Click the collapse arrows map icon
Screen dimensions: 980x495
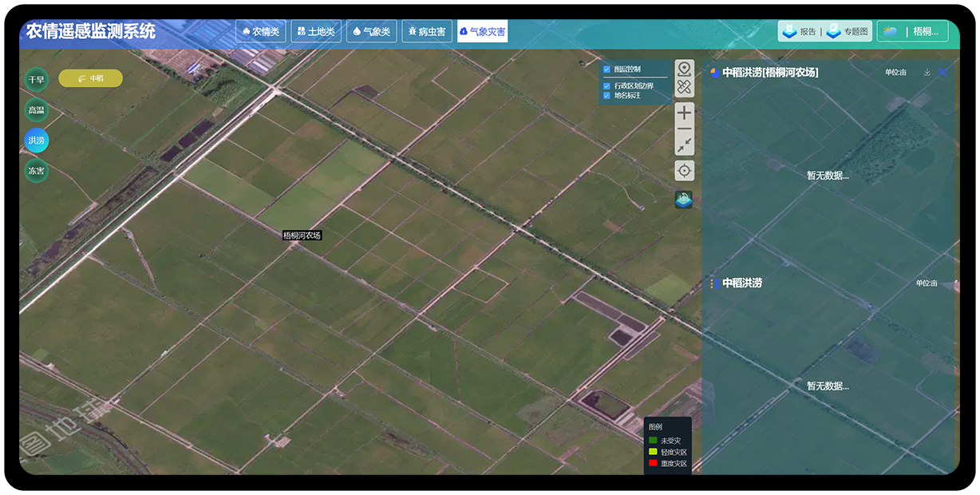pyautogui.click(x=684, y=145)
